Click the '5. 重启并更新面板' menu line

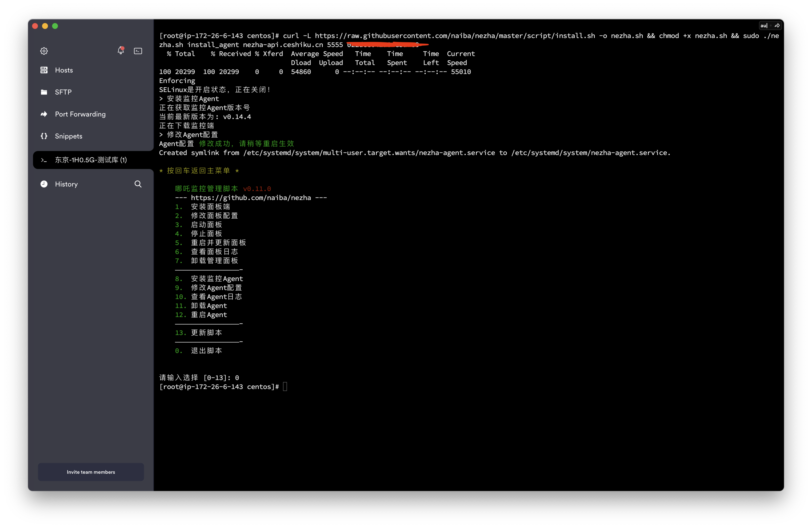[x=210, y=243]
